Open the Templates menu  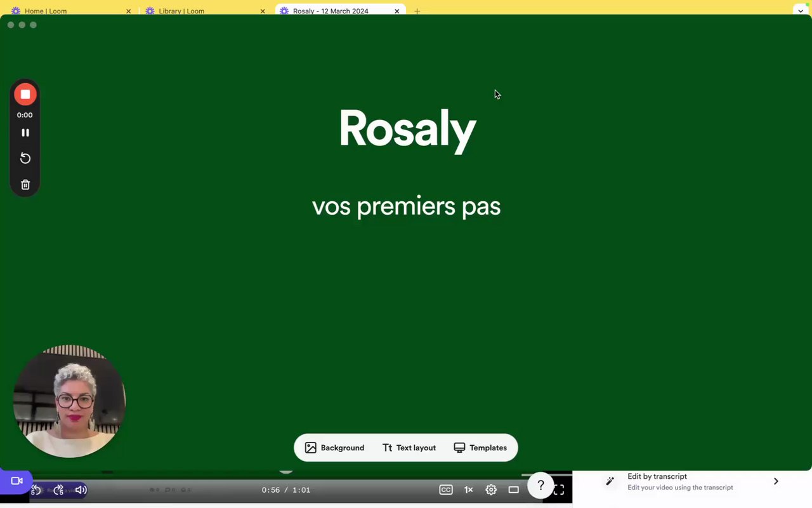coord(480,448)
